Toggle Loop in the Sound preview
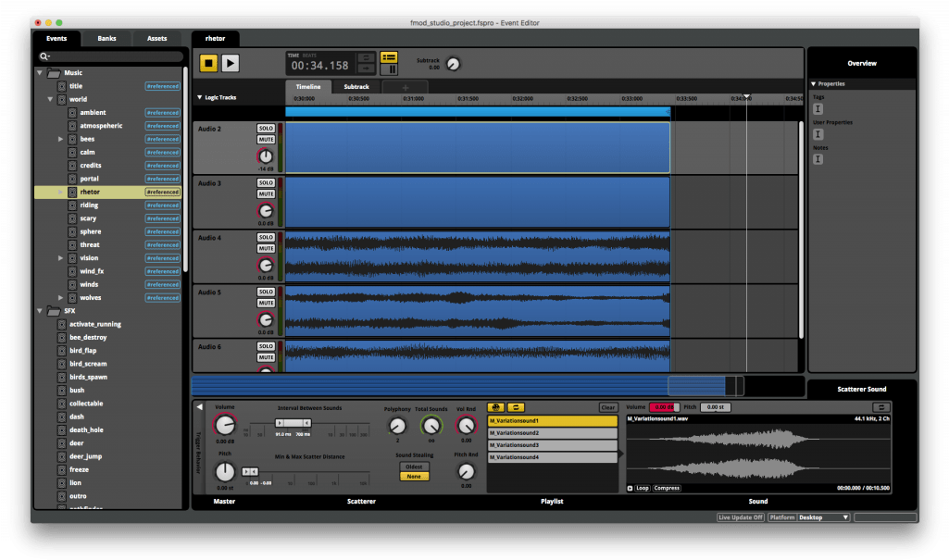949x560 pixels. click(643, 488)
